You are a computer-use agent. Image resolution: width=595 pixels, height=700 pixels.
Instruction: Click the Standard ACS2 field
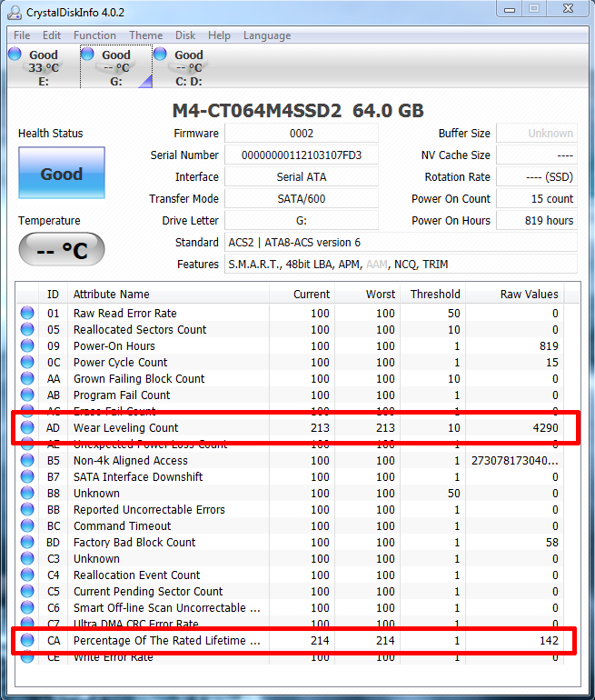tap(401, 243)
